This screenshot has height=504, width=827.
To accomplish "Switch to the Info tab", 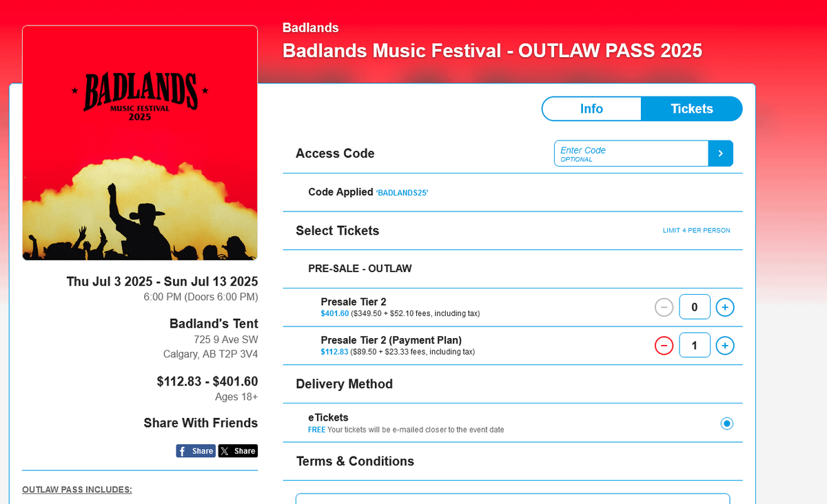I will (x=591, y=109).
